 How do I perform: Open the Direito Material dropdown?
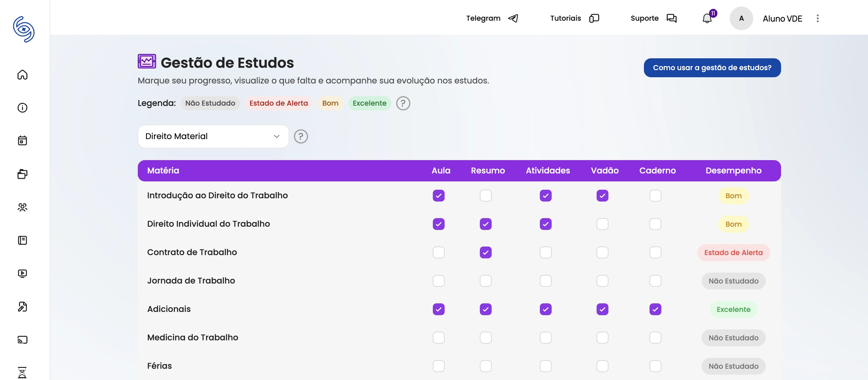213,136
